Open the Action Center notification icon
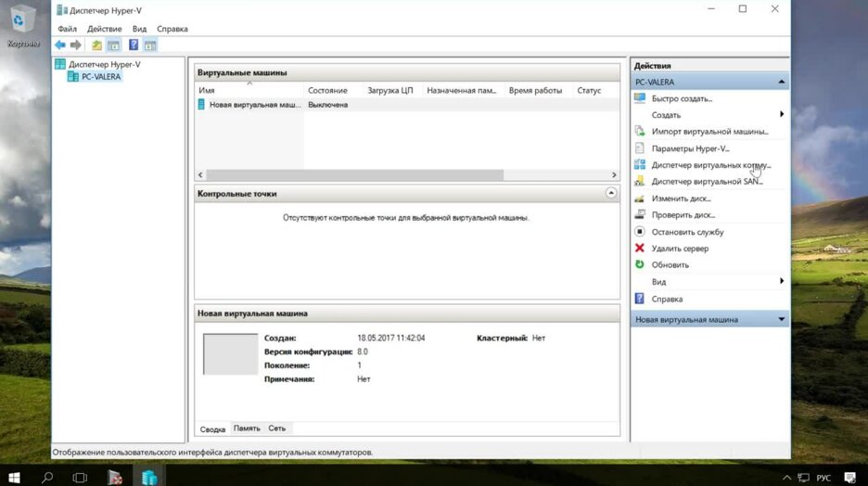The width and height of the screenshot is (868, 486). point(850,477)
